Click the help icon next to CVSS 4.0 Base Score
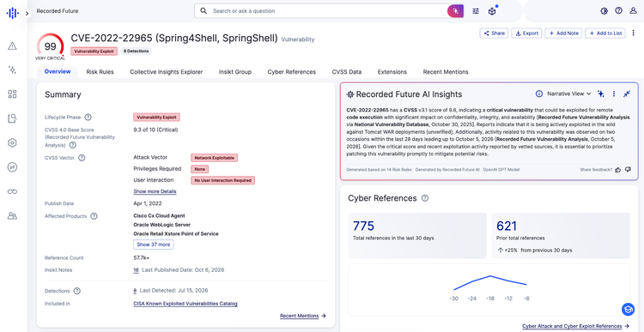This screenshot has width=644, height=332. click(x=73, y=145)
